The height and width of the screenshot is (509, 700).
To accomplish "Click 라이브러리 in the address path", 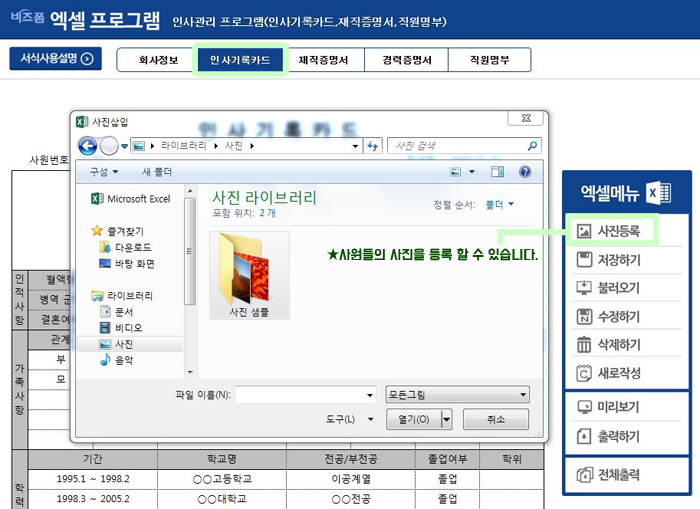I will [x=183, y=146].
